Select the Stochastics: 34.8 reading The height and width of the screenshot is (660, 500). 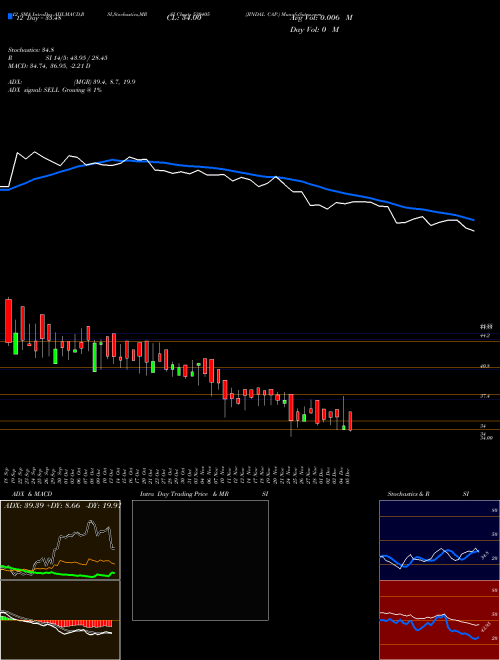click(x=29, y=50)
